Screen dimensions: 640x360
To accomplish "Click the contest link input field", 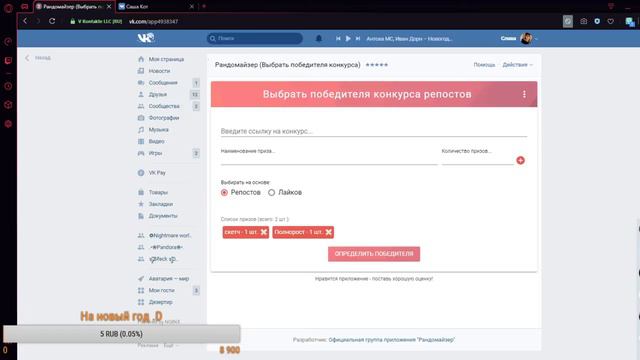I will tap(373, 131).
